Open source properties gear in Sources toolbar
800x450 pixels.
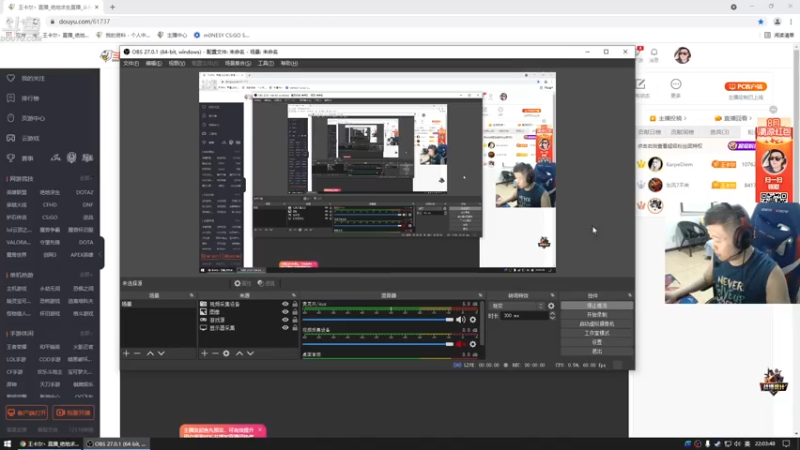226,353
